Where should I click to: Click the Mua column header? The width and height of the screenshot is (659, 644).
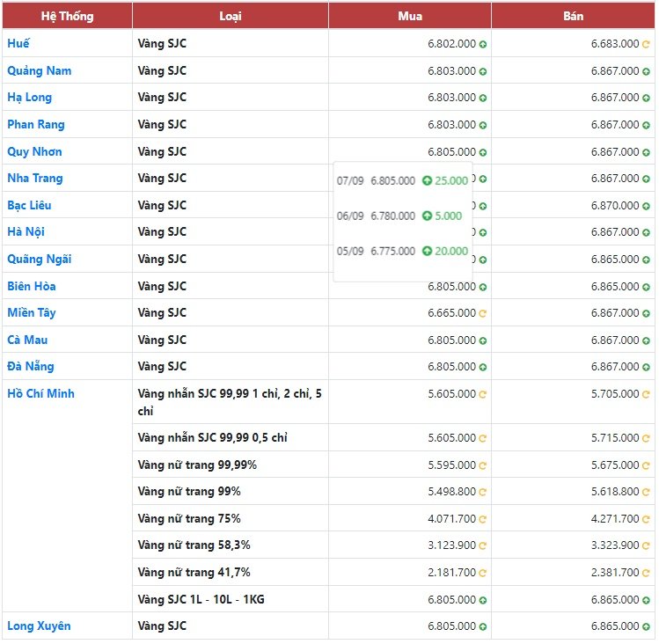410,16
